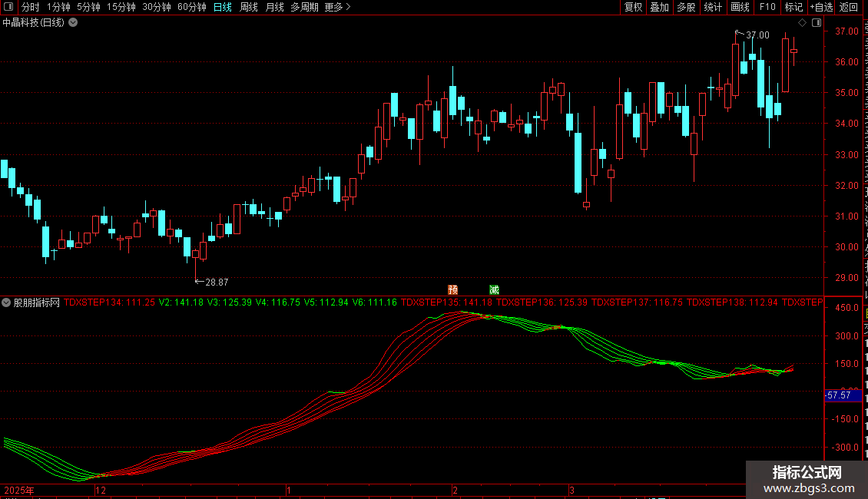
Task: Click the TDXSTEP136: 125.39 value
Action: pyautogui.click(x=542, y=302)
